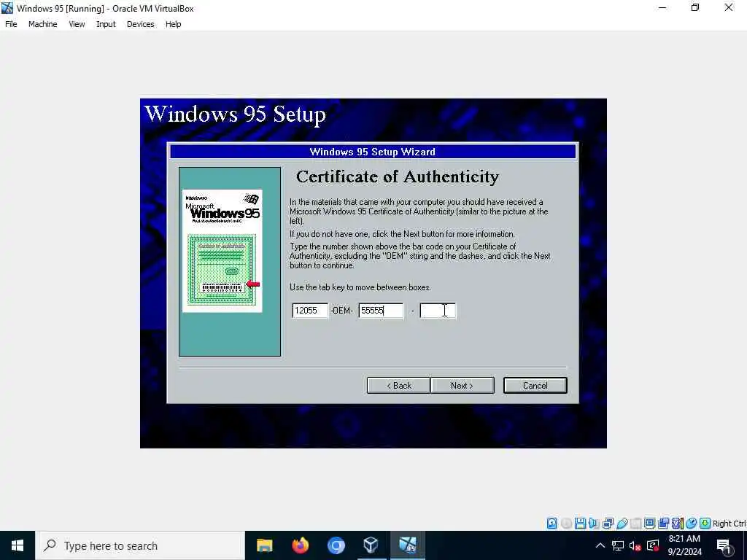Click the shared folders status icon

point(635,524)
